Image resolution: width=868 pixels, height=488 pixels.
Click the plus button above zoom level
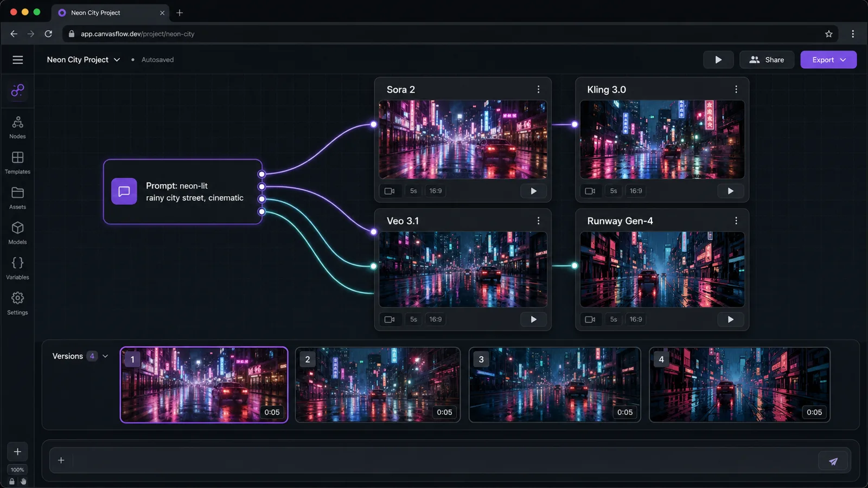[x=17, y=452]
